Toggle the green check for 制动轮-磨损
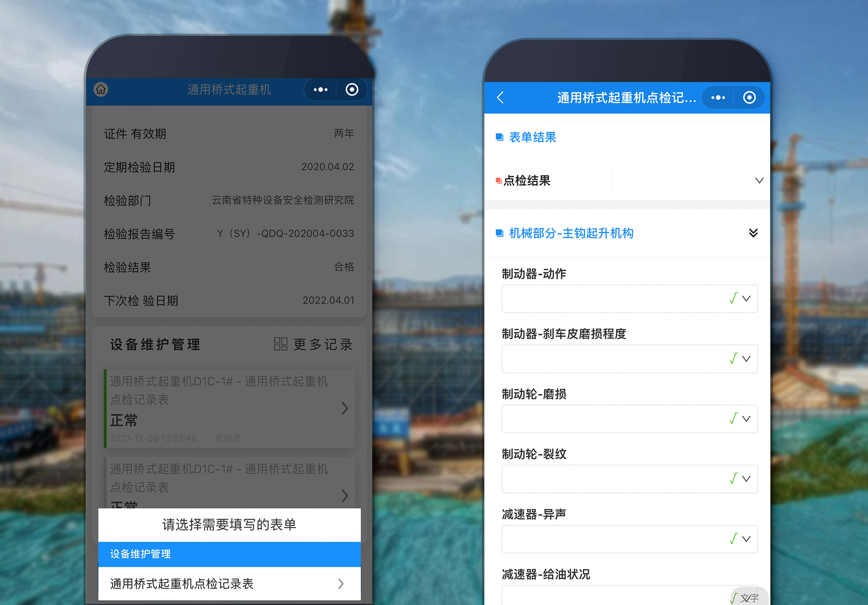 click(733, 419)
